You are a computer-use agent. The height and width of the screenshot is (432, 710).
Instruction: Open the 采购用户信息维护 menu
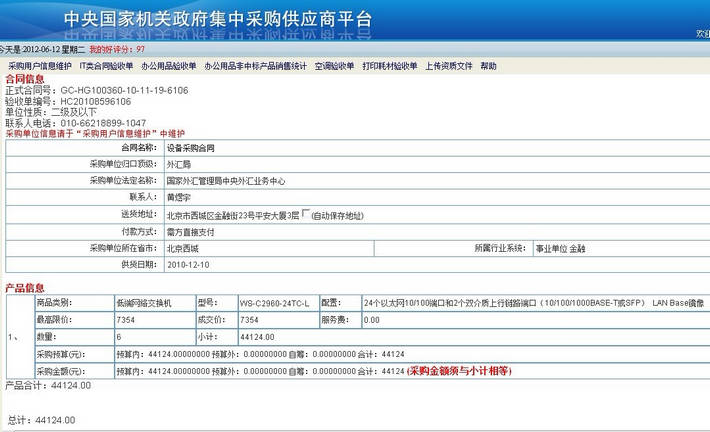click(40, 66)
